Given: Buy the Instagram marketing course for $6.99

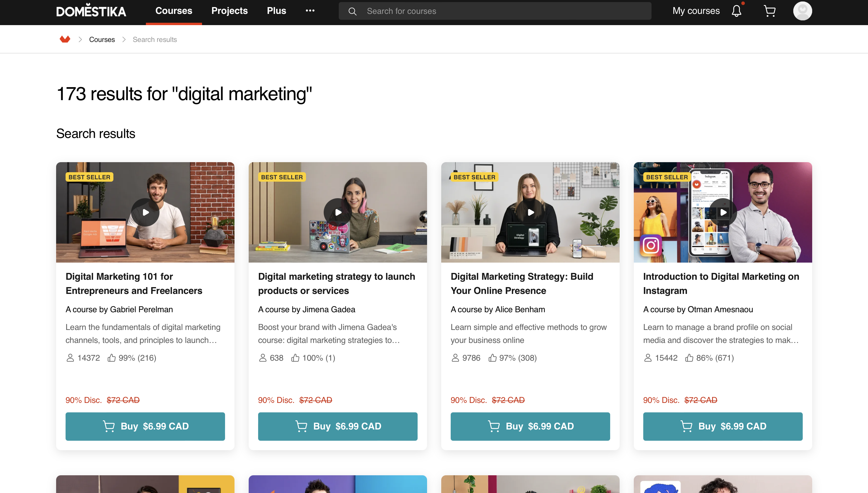Looking at the screenshot, I should coord(722,426).
